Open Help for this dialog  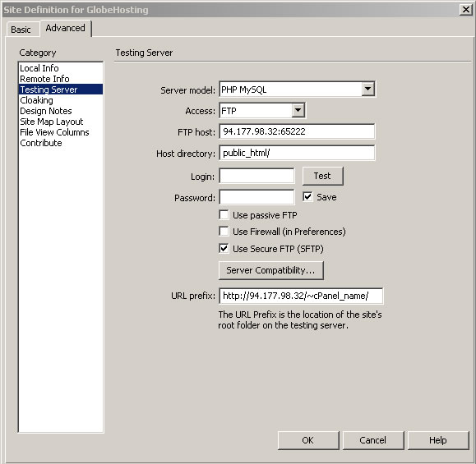coord(438,440)
